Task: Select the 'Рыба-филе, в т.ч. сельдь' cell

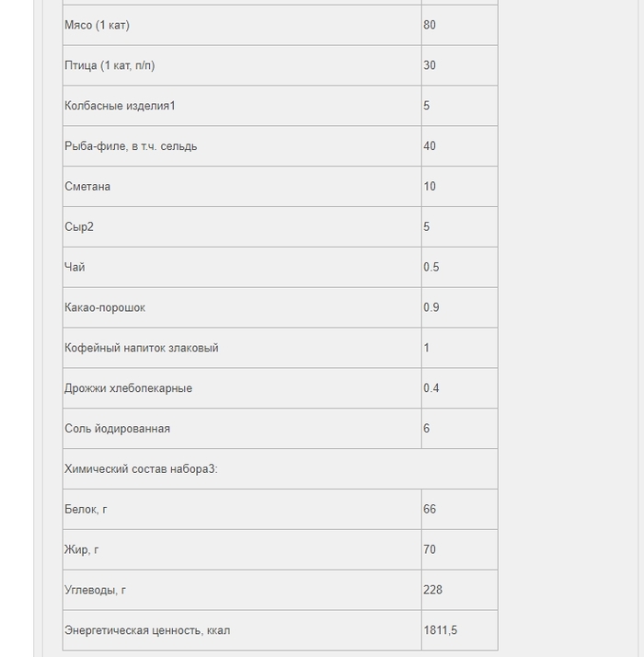Action: coord(131,146)
